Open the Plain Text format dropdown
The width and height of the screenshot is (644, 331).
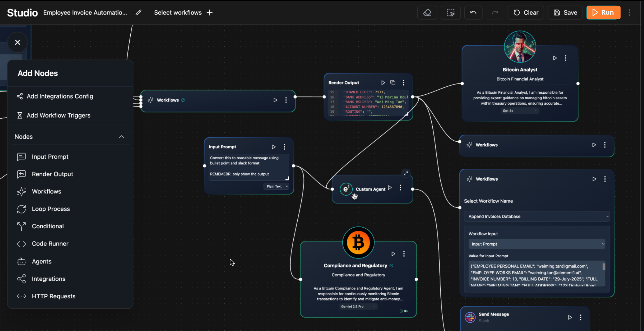277,186
